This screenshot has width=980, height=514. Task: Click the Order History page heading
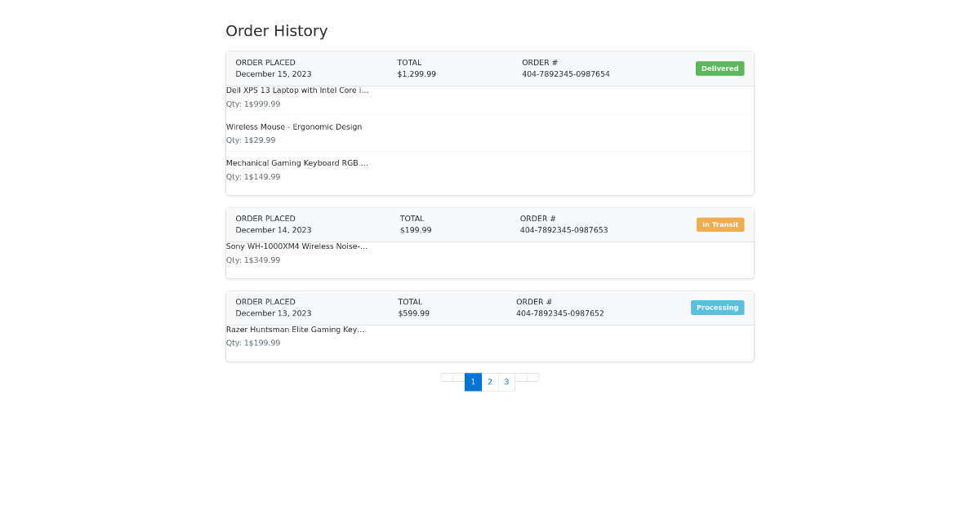point(277,31)
